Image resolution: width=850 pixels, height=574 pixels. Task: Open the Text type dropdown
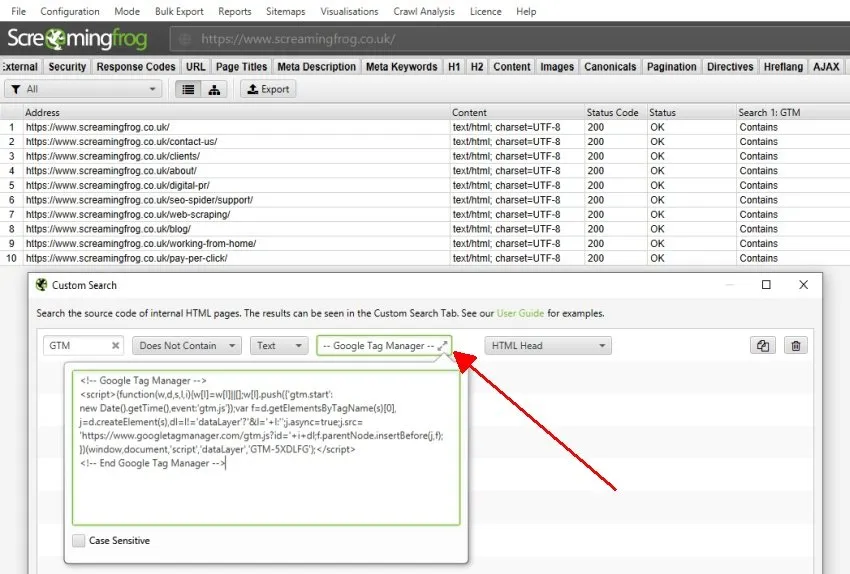tap(279, 346)
